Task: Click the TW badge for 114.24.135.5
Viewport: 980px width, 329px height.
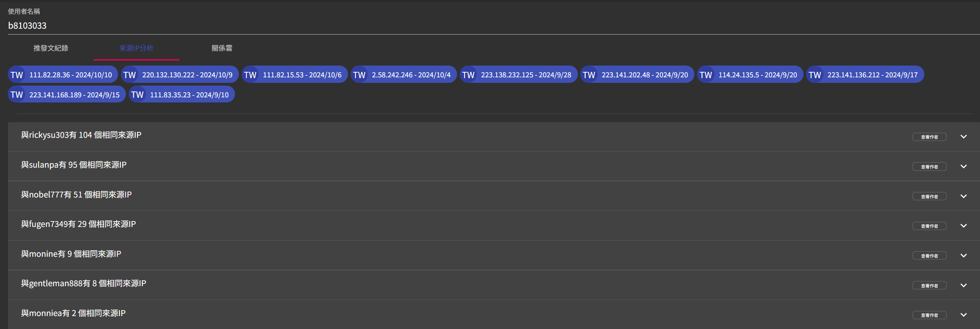Action: pos(705,75)
